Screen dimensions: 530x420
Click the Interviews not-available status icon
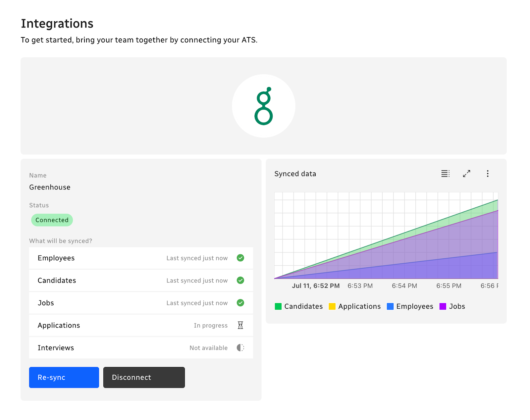pos(240,347)
